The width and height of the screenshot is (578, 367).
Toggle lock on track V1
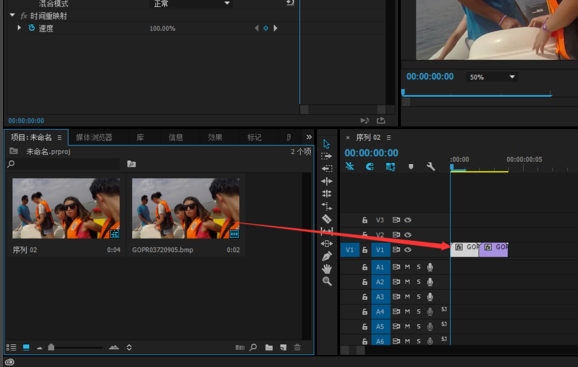pyautogui.click(x=365, y=250)
